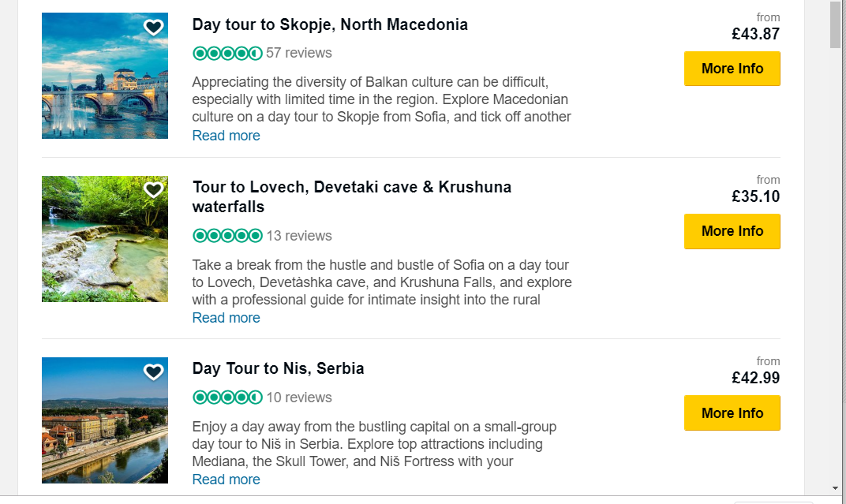Screen dimensions: 846x504
Task: Toggle the heart on the Serbia tour thumbnail
Action: (x=153, y=371)
